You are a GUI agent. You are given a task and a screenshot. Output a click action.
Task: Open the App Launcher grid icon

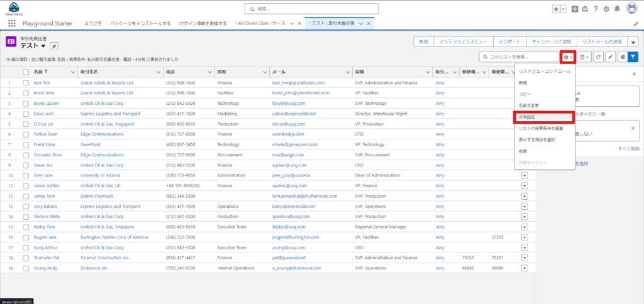[x=12, y=23]
